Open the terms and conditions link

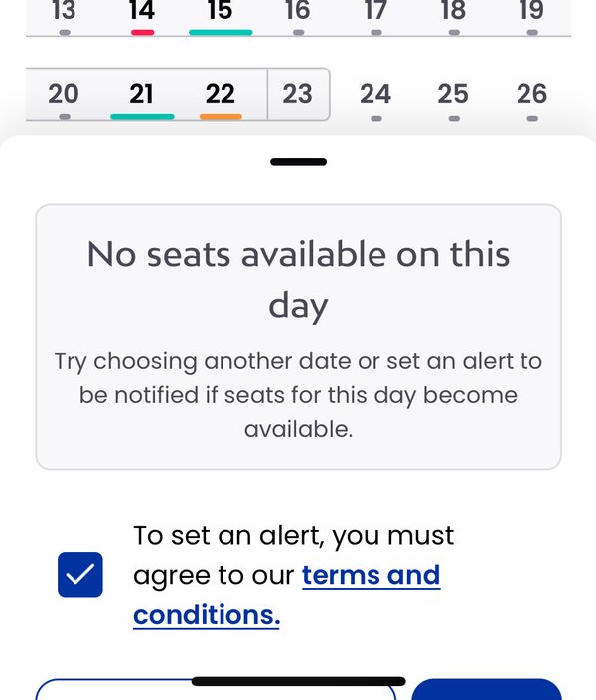[x=287, y=594]
